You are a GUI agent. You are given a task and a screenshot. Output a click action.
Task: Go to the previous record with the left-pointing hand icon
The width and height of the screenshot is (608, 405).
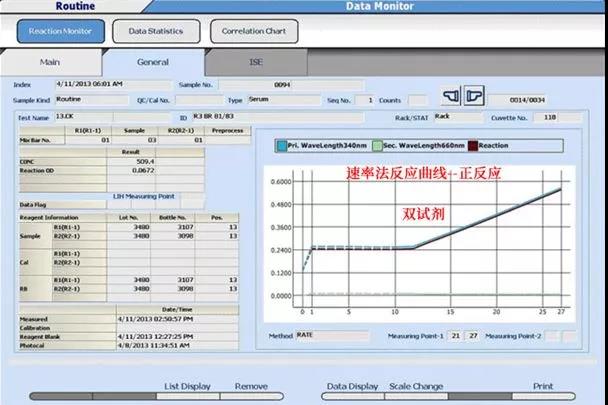click(451, 95)
